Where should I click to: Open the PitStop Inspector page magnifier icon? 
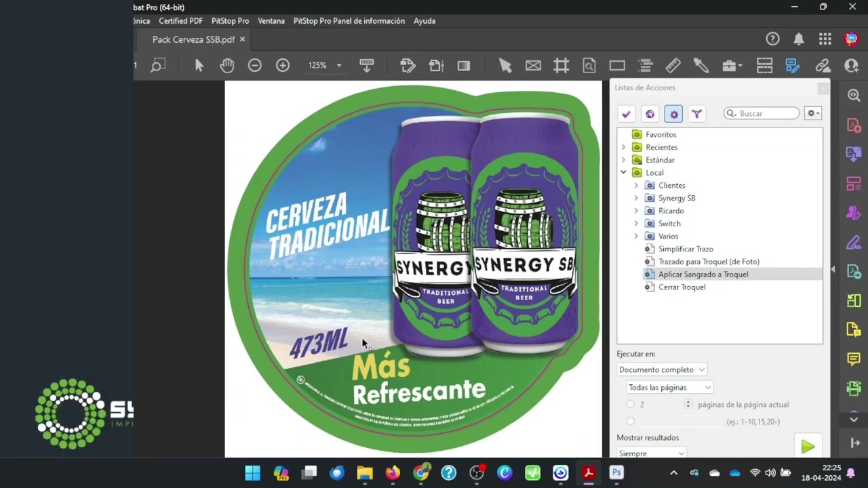click(589, 66)
